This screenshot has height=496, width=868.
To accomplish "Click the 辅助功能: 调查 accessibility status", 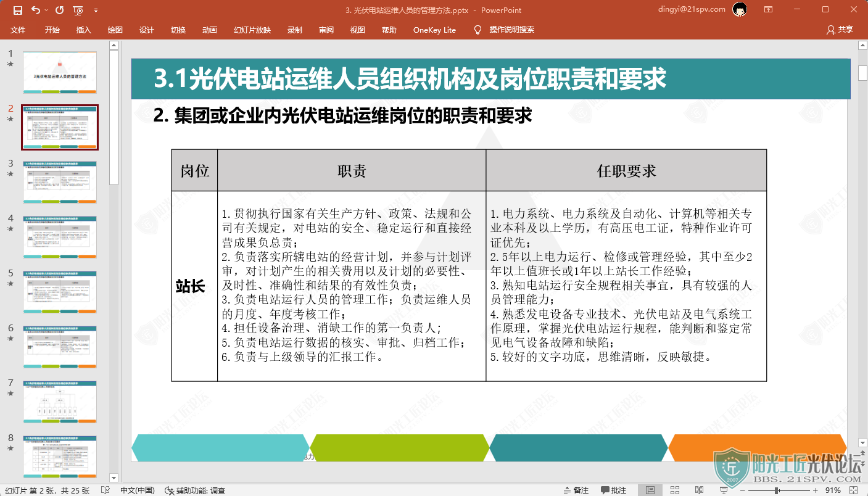I will (196, 490).
